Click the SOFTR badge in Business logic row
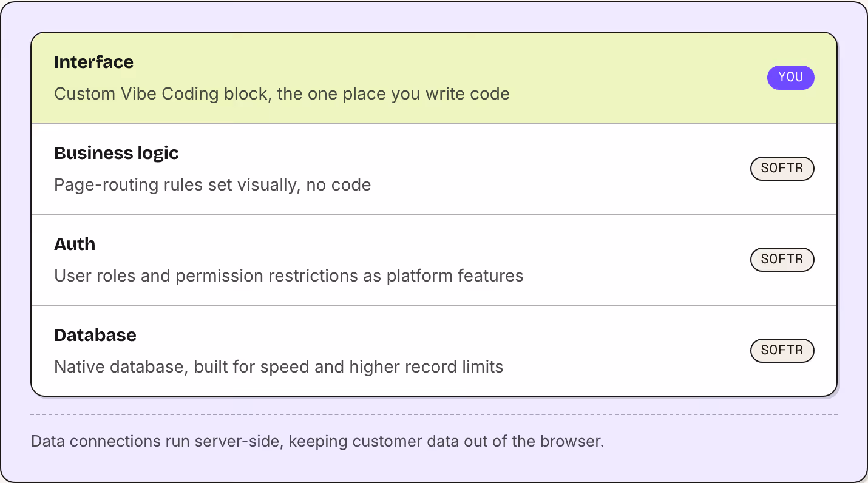The width and height of the screenshot is (868, 483). pyautogui.click(x=782, y=169)
